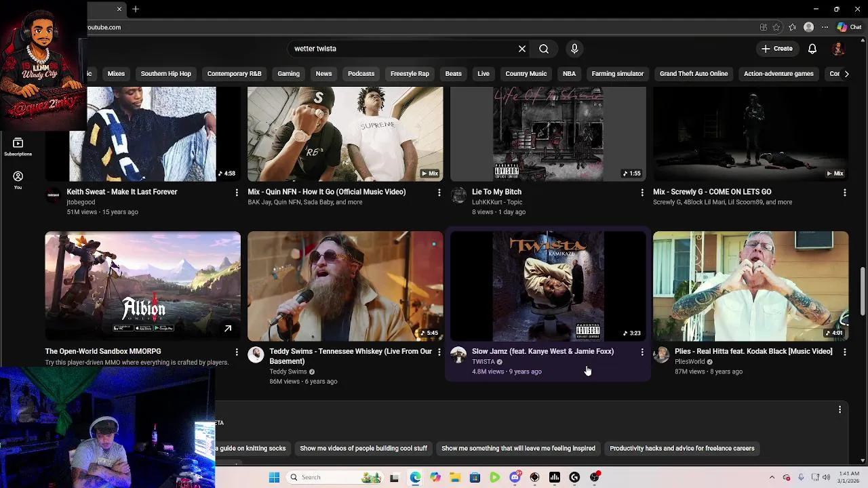Select the Grand Theft Auto Online chip

point(694,73)
